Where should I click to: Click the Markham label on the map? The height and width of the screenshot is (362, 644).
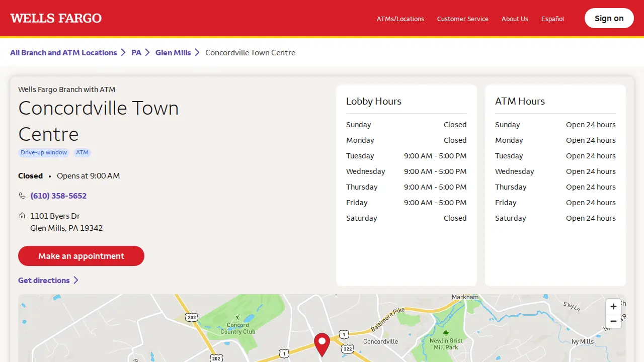coord(465,297)
